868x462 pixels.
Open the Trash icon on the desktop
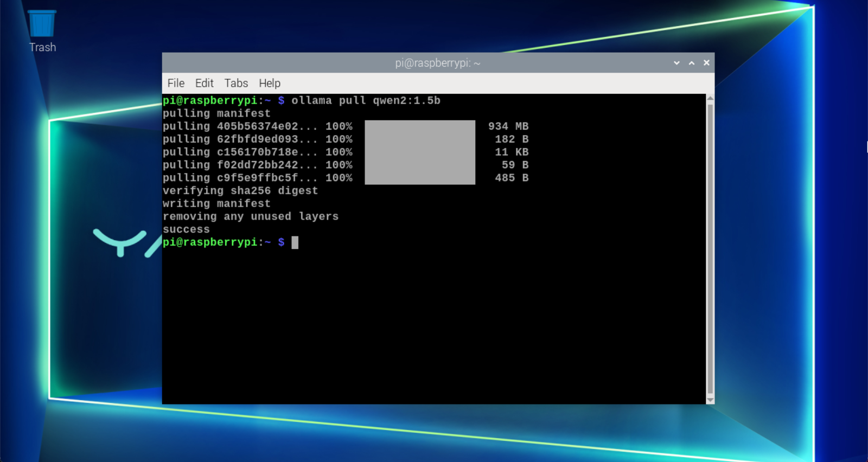[x=42, y=31]
